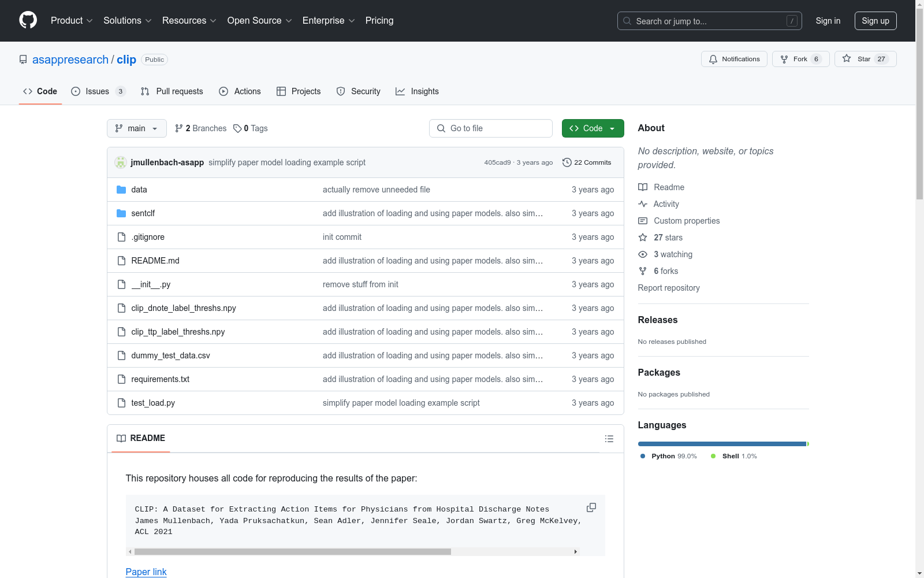Open commit 405cad9 hash link
The image size is (924, 578).
[x=497, y=162]
